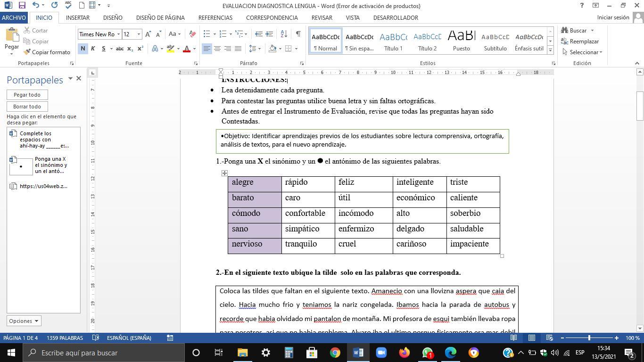644x362 pixels.
Task: Toggle Italic (K) formatting
Action: coord(93,49)
